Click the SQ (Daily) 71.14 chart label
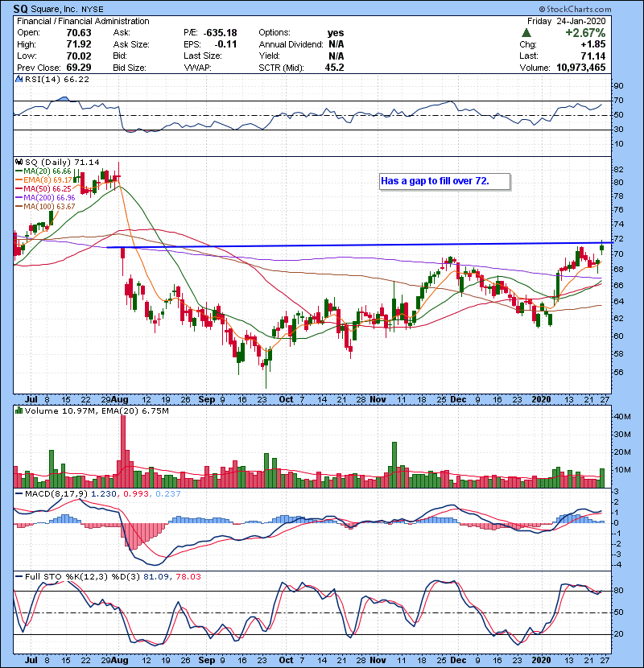The width and height of the screenshot is (644, 668). tap(62, 163)
